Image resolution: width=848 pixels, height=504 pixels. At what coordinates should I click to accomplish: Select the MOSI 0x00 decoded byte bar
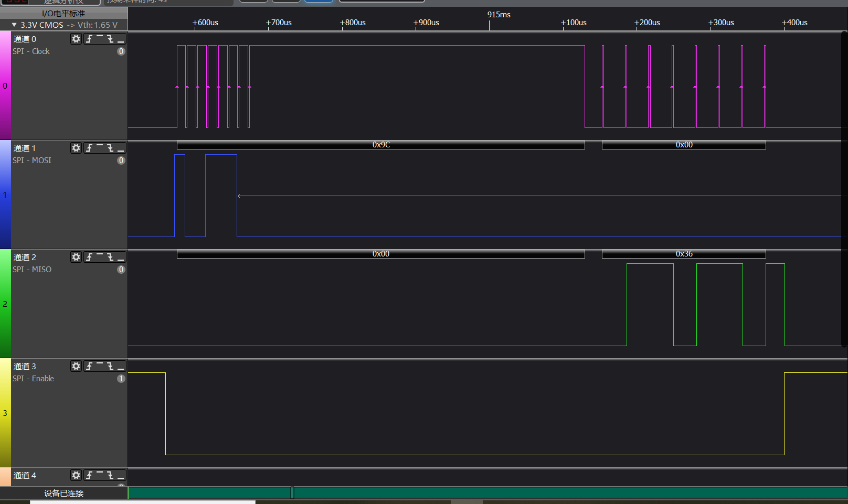coord(684,145)
